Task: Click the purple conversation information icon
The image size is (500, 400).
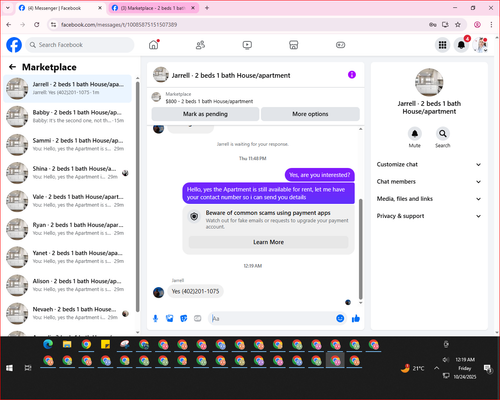Action: click(352, 75)
